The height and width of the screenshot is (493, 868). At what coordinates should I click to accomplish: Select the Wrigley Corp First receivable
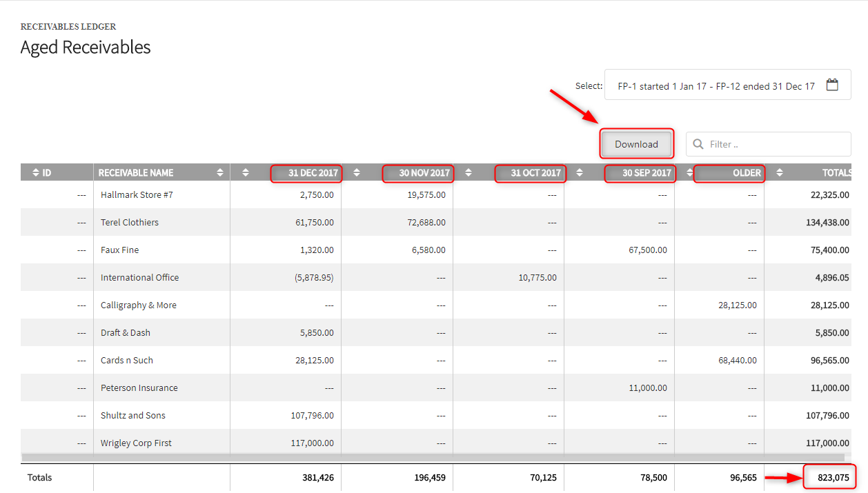[136, 443]
